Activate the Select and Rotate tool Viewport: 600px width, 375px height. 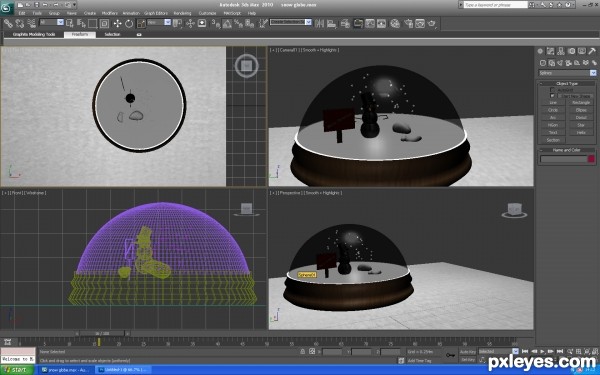[129, 24]
